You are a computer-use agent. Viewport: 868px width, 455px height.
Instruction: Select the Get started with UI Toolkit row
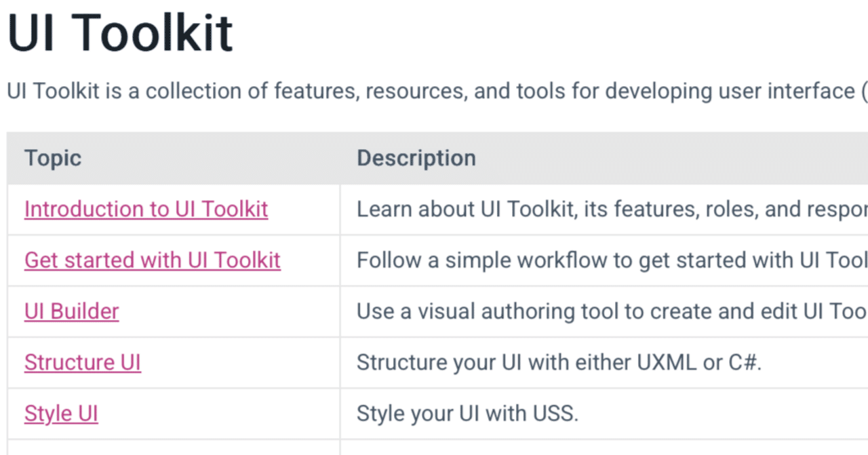coord(434,260)
